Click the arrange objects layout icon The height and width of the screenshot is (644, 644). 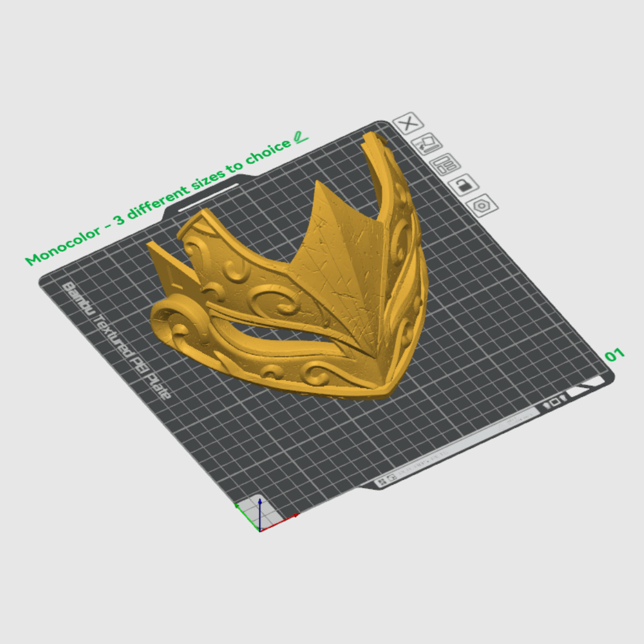click(445, 164)
